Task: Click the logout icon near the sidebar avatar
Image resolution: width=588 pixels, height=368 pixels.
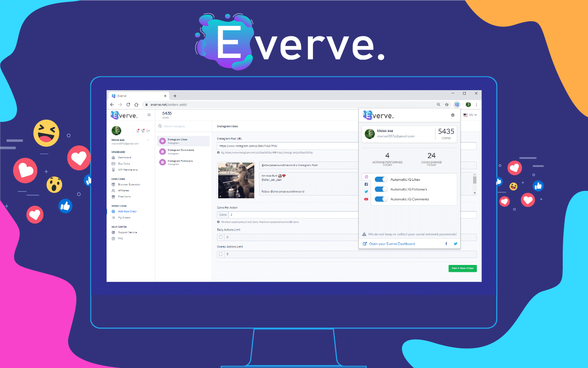Action: 148,131
